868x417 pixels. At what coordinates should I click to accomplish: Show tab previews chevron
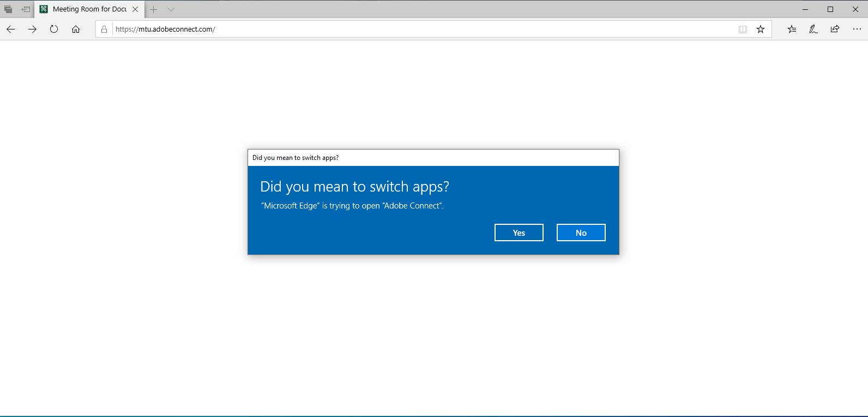point(171,9)
